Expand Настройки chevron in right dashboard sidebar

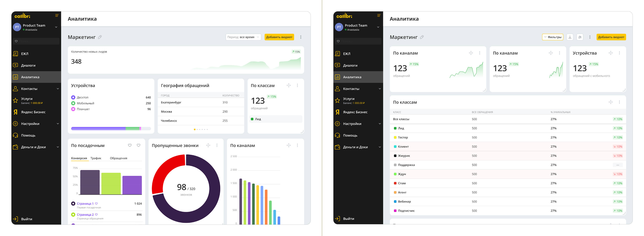pyautogui.click(x=379, y=124)
